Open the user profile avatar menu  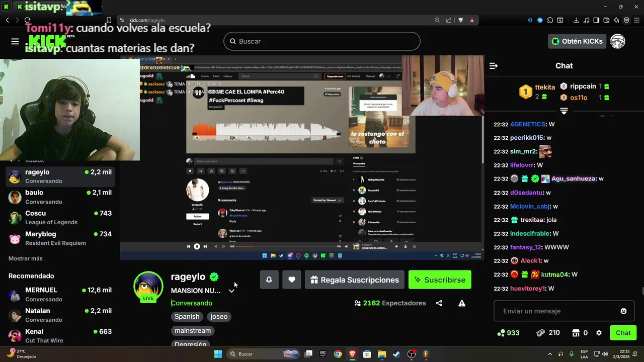pos(617,41)
